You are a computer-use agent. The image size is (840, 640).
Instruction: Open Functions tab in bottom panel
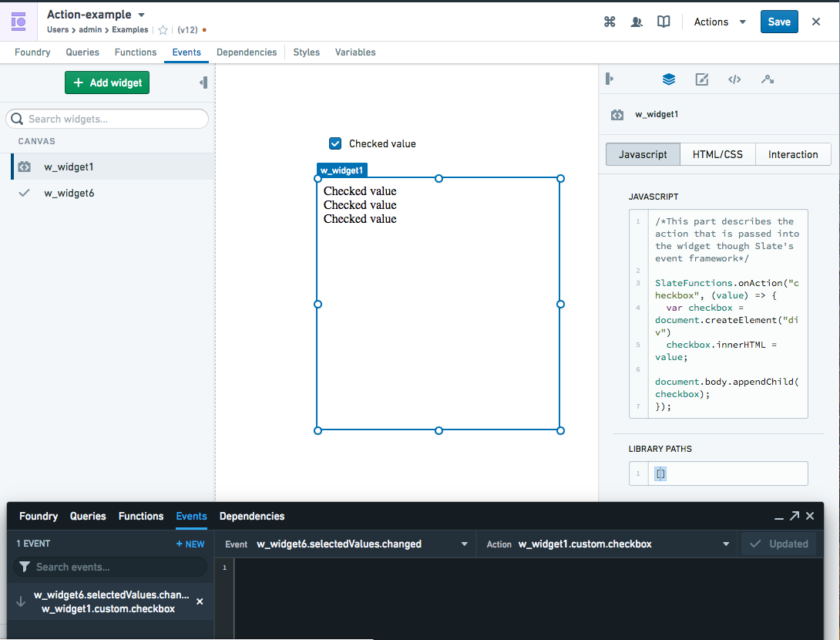[x=141, y=516]
